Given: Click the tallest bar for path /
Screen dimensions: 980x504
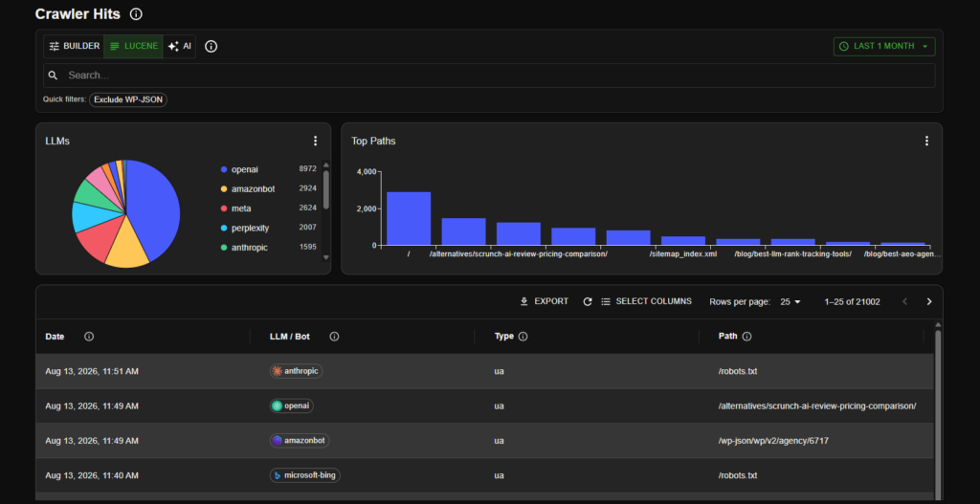Looking at the screenshot, I should click(408, 218).
